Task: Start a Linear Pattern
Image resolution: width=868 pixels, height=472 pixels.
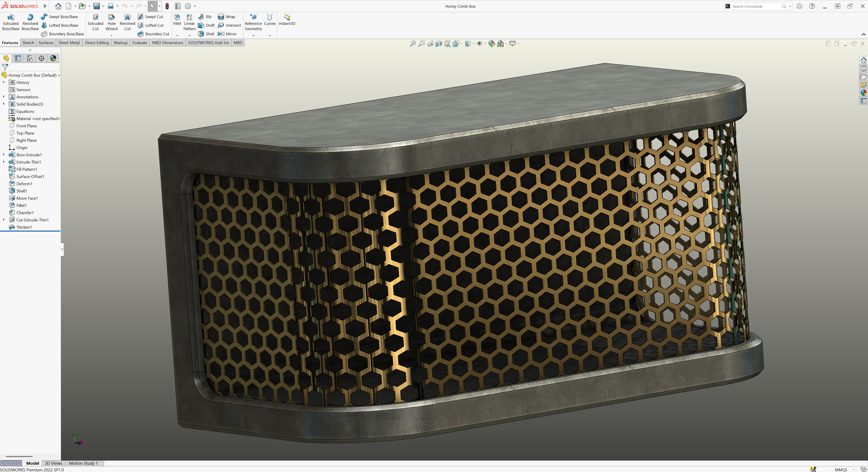Action: pyautogui.click(x=189, y=22)
